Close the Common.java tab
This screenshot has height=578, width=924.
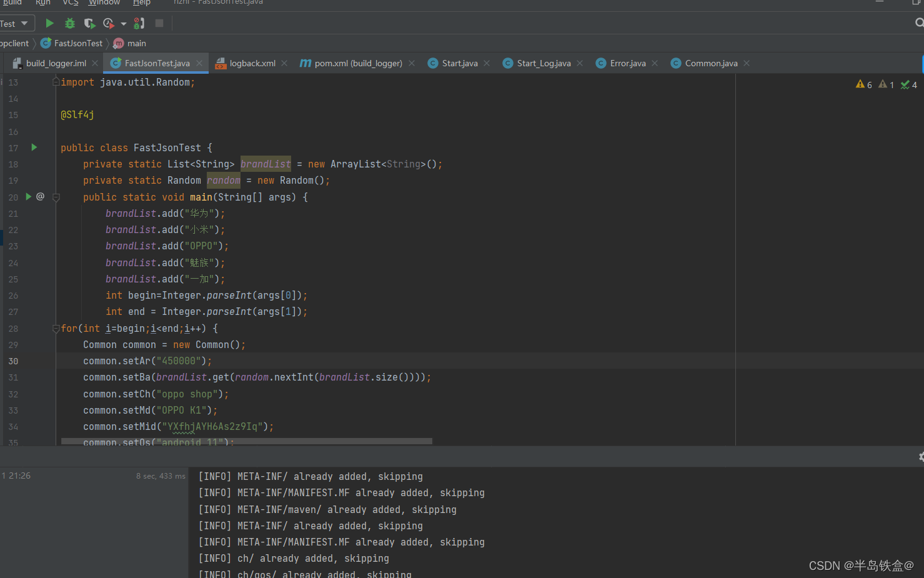coord(747,63)
